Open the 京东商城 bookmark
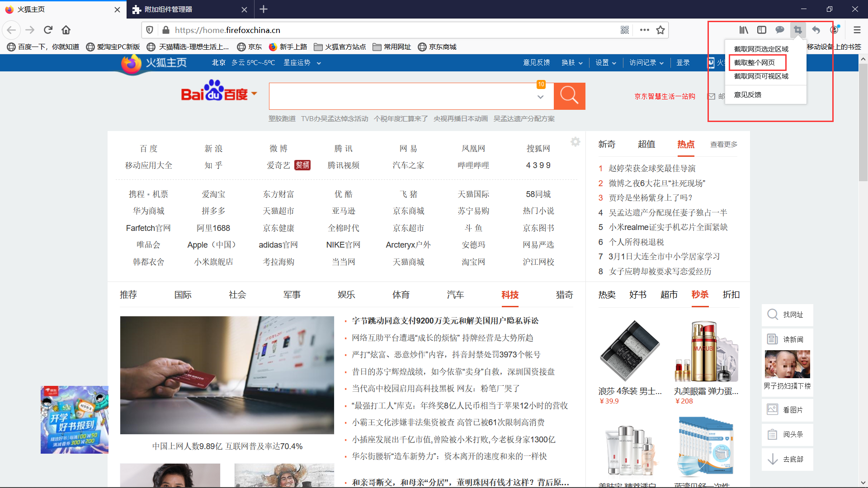This screenshot has width=868, height=488. click(x=437, y=47)
